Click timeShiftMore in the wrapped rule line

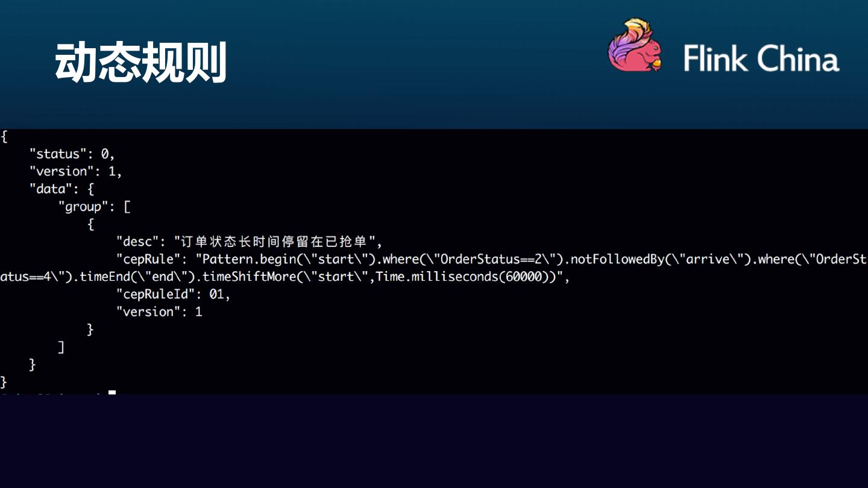(x=245, y=277)
